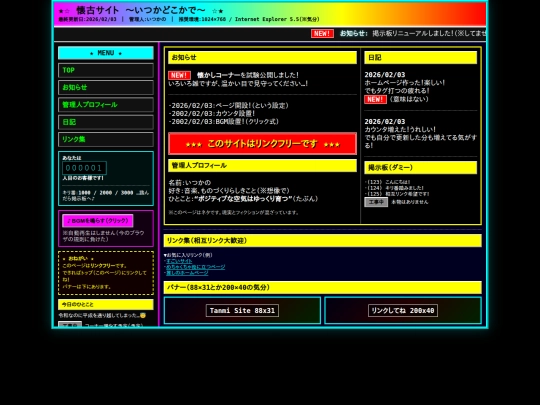This screenshot has height=405, width=540.
Task: Go to 管理人プロフィール in the menu
Action: pyautogui.click(x=106, y=105)
